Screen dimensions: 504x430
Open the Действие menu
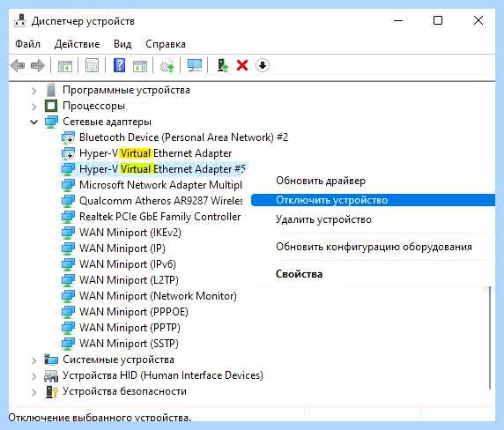78,44
